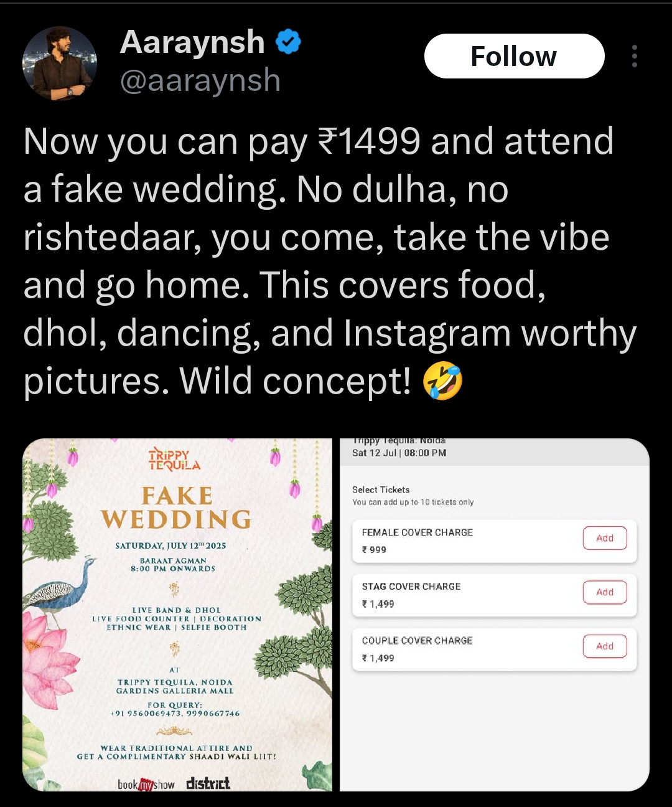
Task: Open the @aaraynsh handle link
Action: click(200, 81)
